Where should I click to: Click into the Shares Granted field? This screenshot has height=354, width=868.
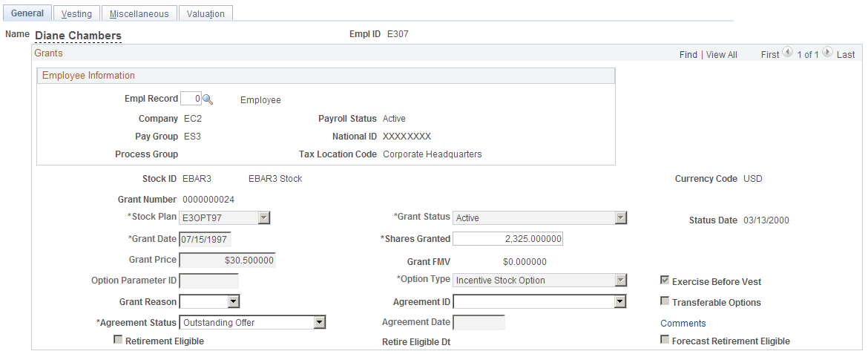pyautogui.click(x=508, y=239)
